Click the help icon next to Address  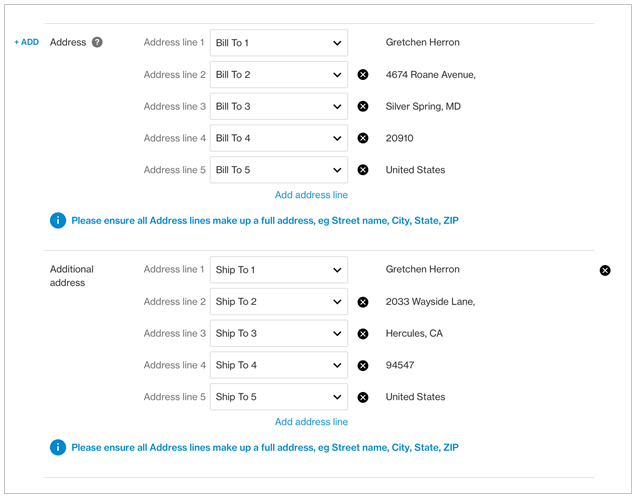[x=97, y=43]
